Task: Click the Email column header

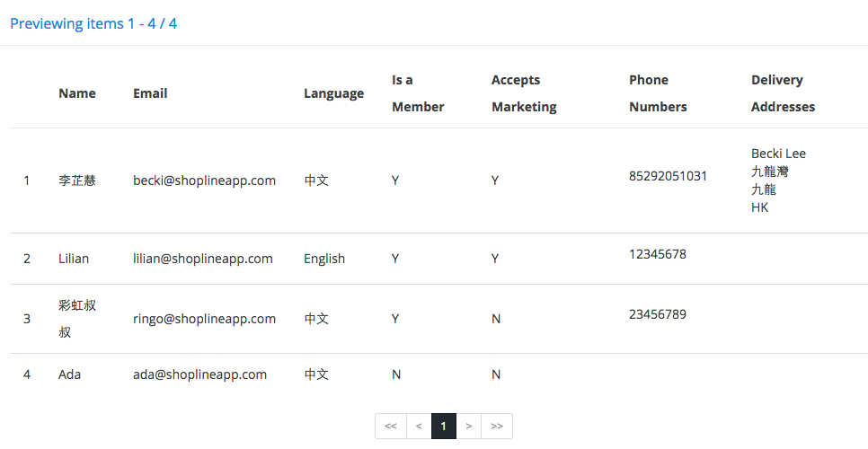Action: (150, 93)
